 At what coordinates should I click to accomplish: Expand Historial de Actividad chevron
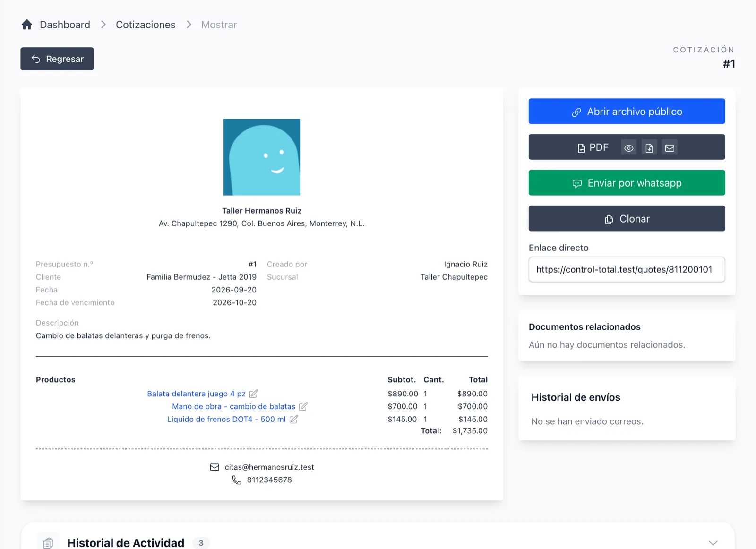(713, 543)
